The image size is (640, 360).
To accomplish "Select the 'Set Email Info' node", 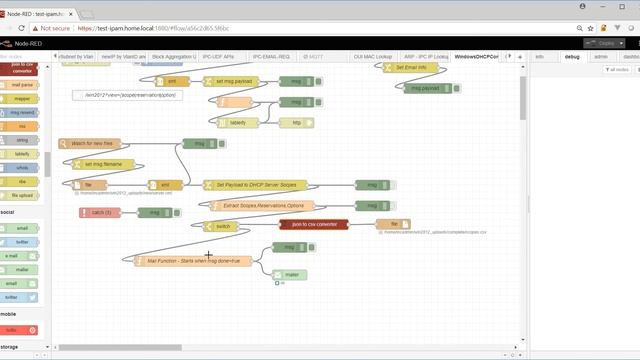I will (411, 67).
